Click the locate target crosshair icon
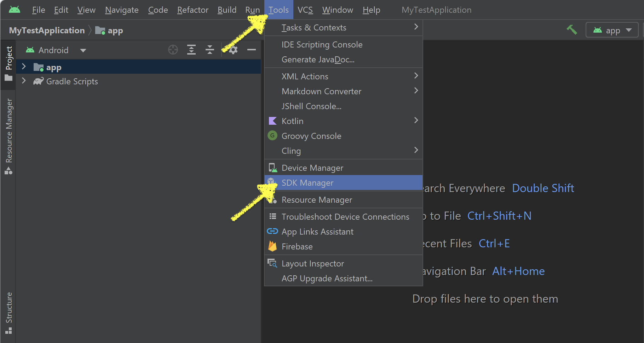 [x=173, y=50]
